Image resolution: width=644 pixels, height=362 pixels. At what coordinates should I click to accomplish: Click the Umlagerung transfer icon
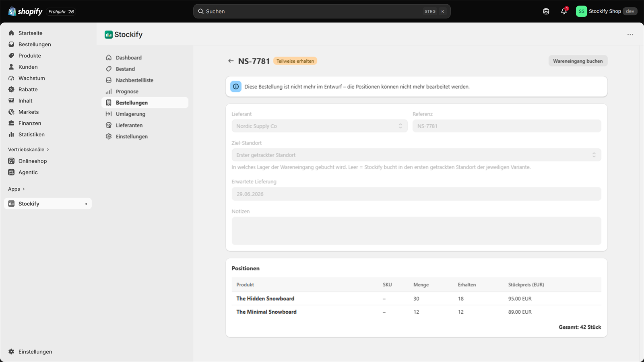pyautogui.click(x=109, y=114)
